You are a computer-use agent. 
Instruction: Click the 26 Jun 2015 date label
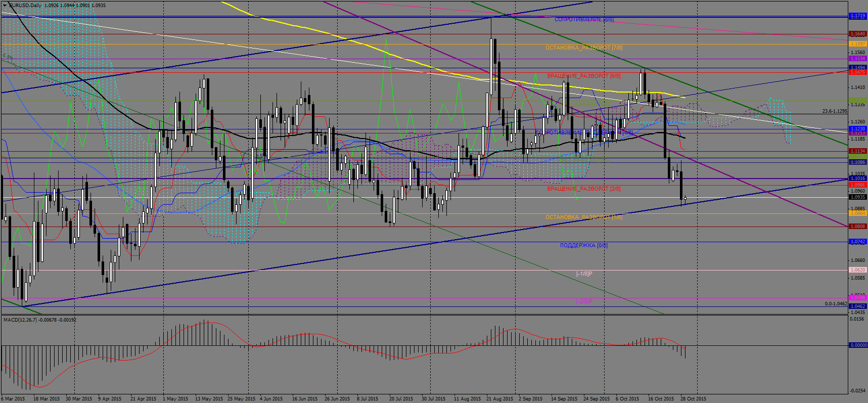[337, 399]
